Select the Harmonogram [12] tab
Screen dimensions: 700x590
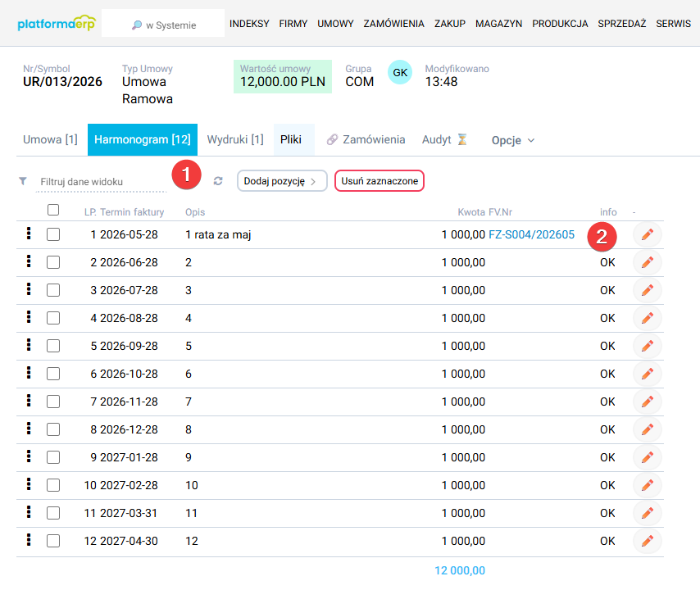(x=143, y=139)
